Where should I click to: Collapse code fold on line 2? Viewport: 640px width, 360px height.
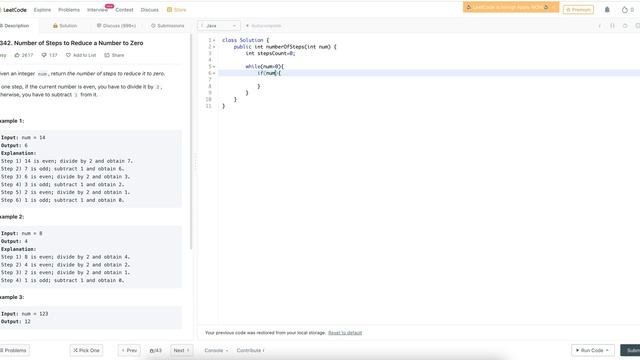214,47
